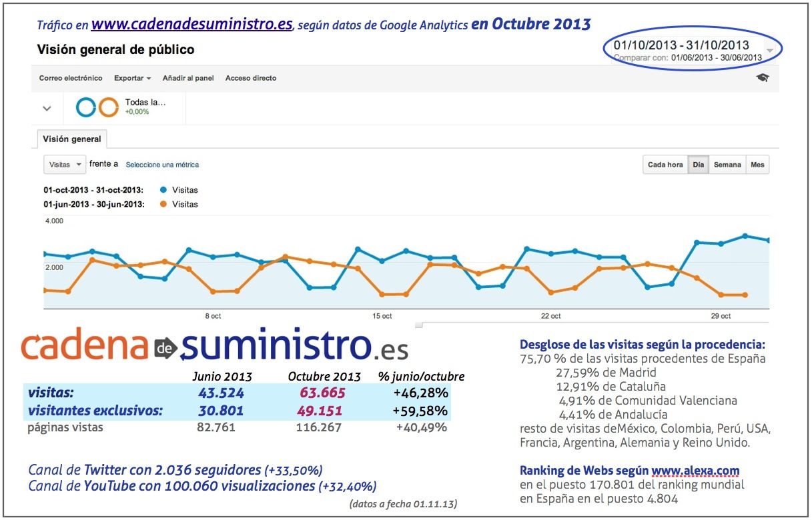Click the orange segment circle icon
This screenshot has height=520, width=812.
click(108, 107)
